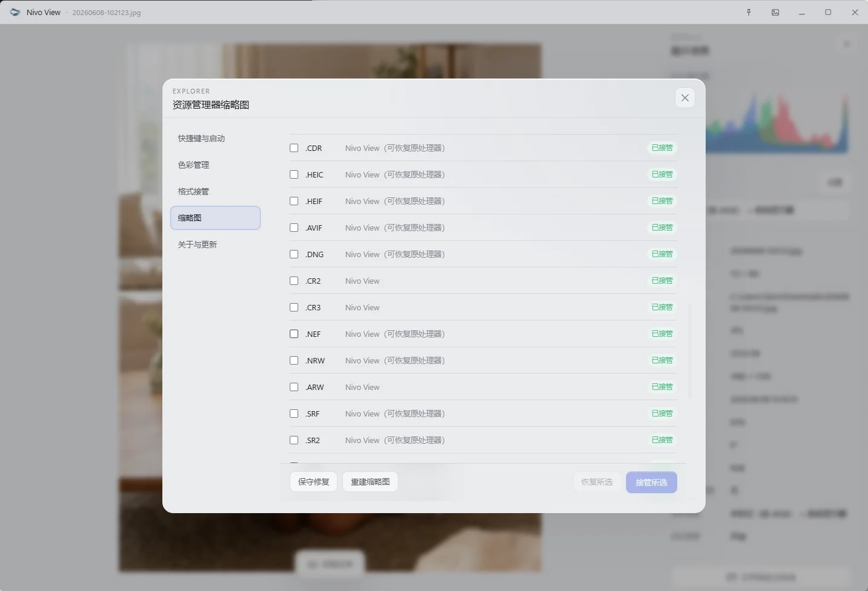The image size is (868, 591).
Task: Click the 已接管 badge in .CR2 row
Action: (662, 281)
